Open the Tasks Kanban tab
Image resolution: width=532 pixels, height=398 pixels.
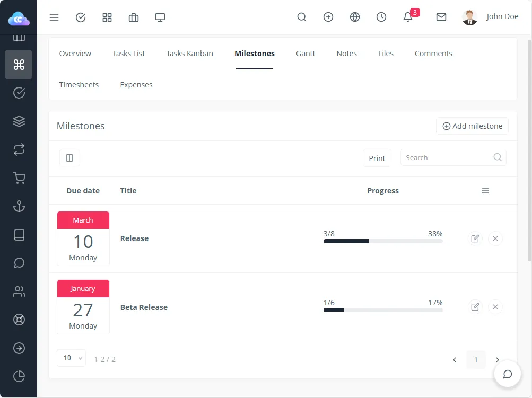(x=189, y=54)
